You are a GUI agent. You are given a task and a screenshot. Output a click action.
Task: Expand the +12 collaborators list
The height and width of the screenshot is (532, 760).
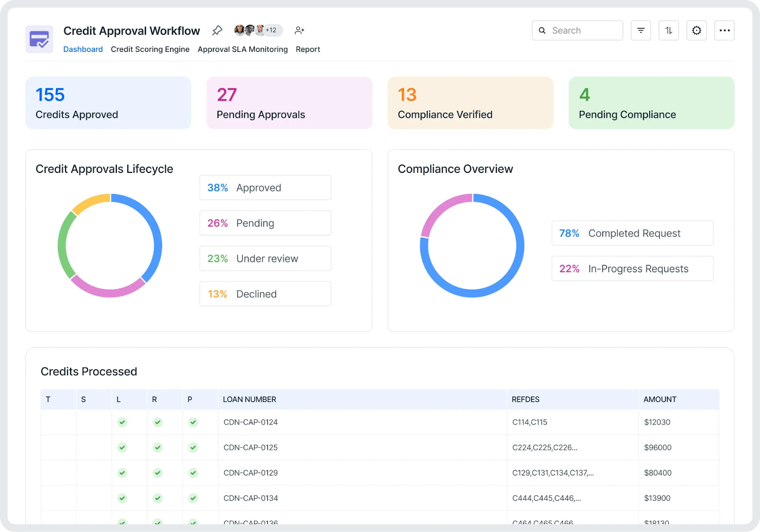(x=271, y=30)
